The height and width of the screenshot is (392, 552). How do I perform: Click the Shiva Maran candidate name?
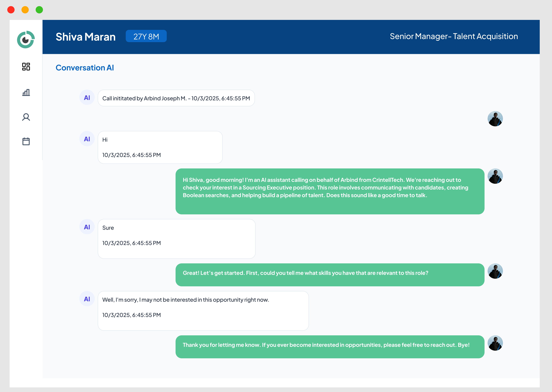pyautogui.click(x=86, y=37)
